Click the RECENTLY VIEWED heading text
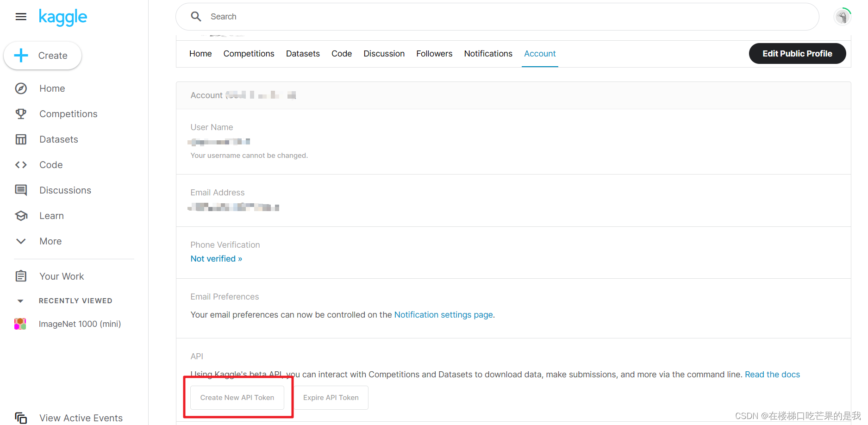This screenshot has height=425, width=868. pyautogui.click(x=75, y=301)
